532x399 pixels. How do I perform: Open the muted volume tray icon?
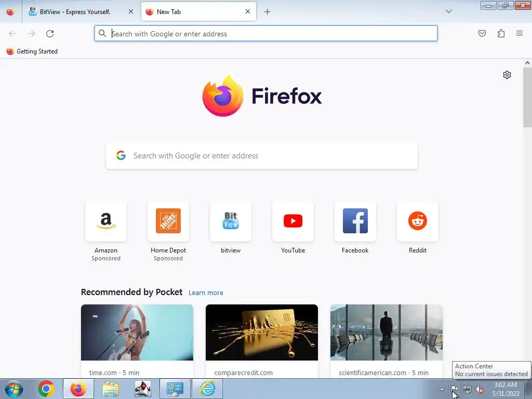(480, 389)
